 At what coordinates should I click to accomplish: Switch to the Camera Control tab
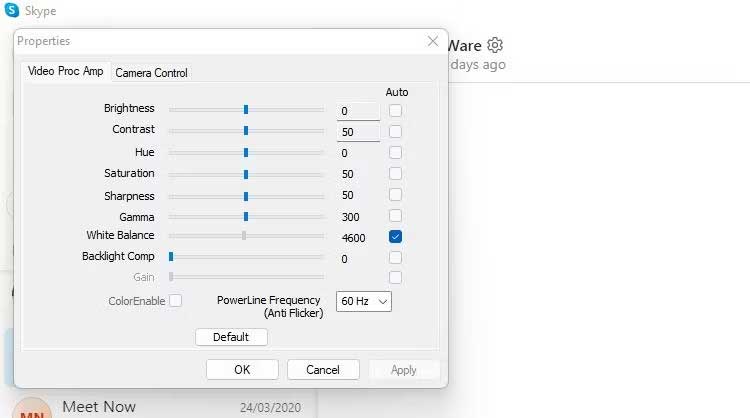click(x=151, y=72)
